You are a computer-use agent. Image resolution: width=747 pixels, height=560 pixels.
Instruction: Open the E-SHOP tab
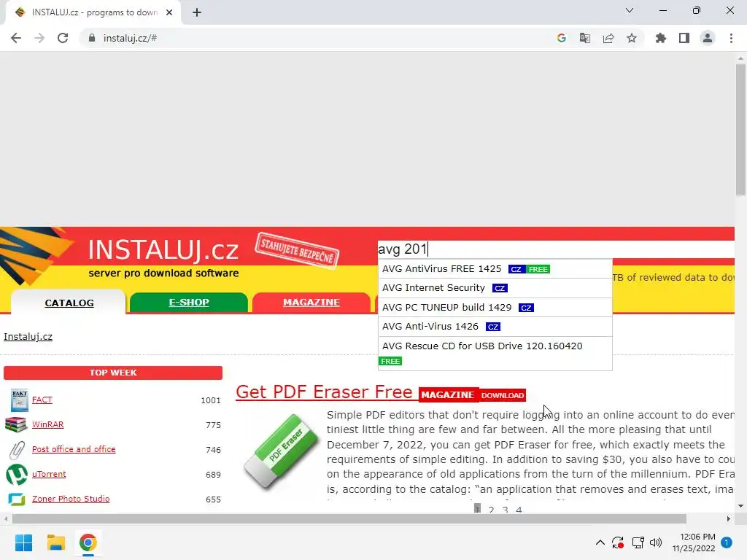pos(189,303)
